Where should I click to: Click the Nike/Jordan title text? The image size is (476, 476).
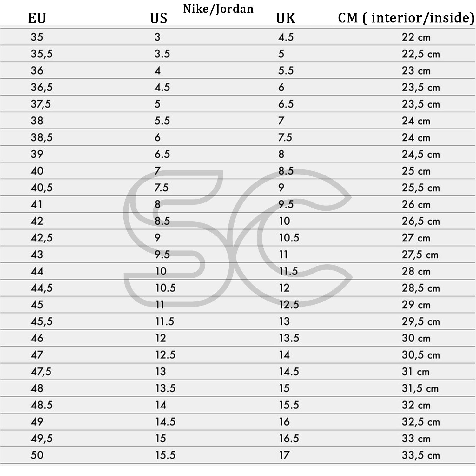point(218,9)
